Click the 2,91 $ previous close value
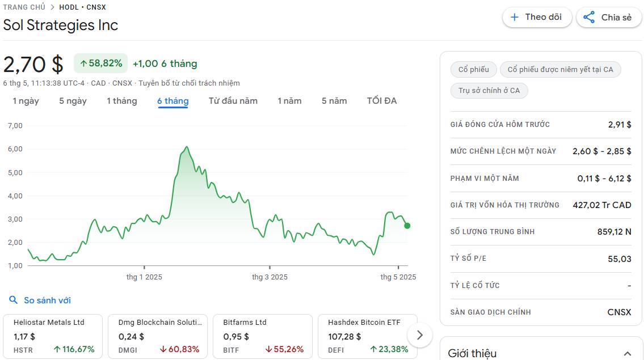Image resolution: width=644 pixels, height=360 pixels. pos(620,124)
